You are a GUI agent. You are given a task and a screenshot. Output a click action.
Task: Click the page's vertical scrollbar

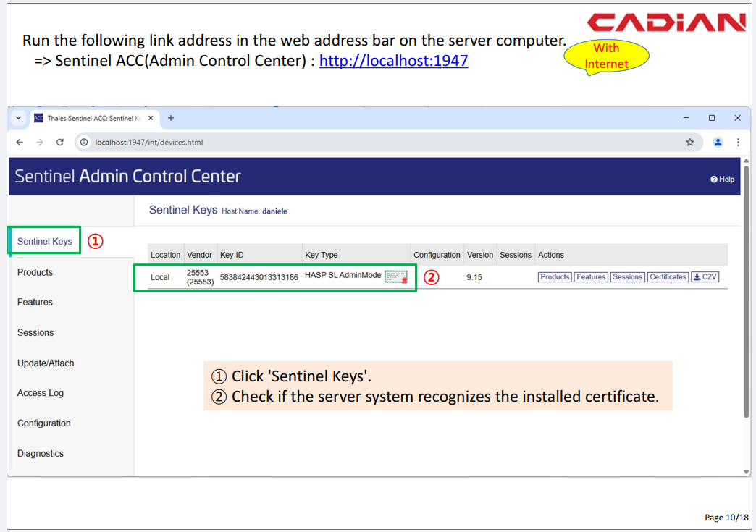click(x=746, y=290)
